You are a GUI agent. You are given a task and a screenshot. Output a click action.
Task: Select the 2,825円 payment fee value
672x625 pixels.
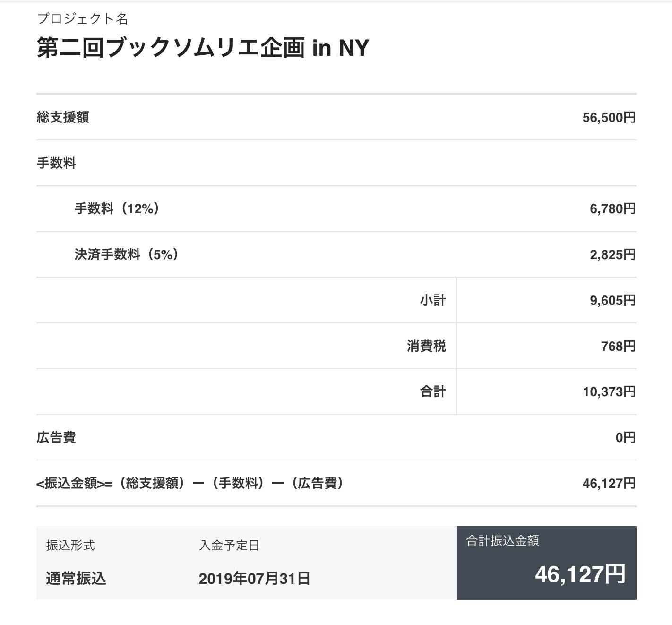tap(612, 254)
